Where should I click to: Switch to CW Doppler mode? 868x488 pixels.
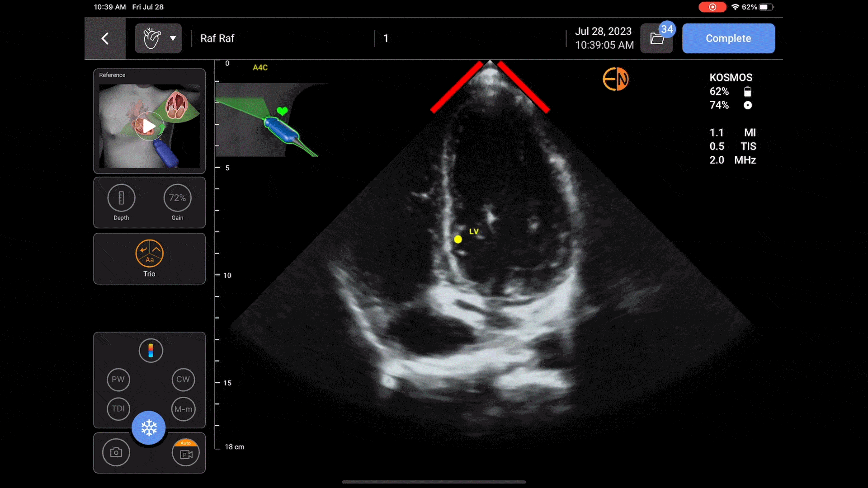pyautogui.click(x=183, y=379)
